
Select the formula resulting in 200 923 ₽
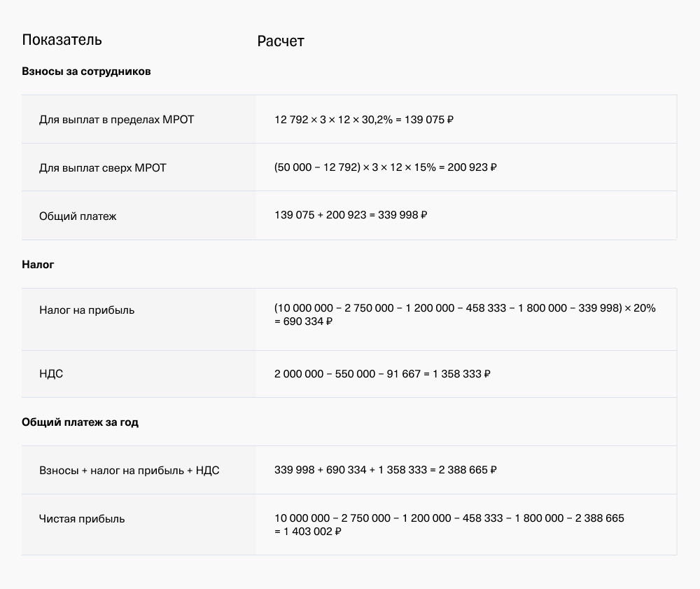[x=385, y=168]
